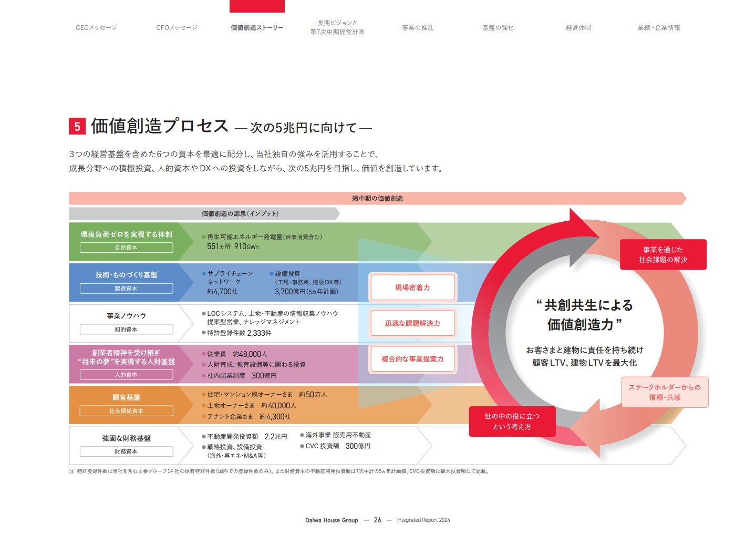Open the CEOメッセージ navigation tab
756x535 pixels.
pos(97,28)
